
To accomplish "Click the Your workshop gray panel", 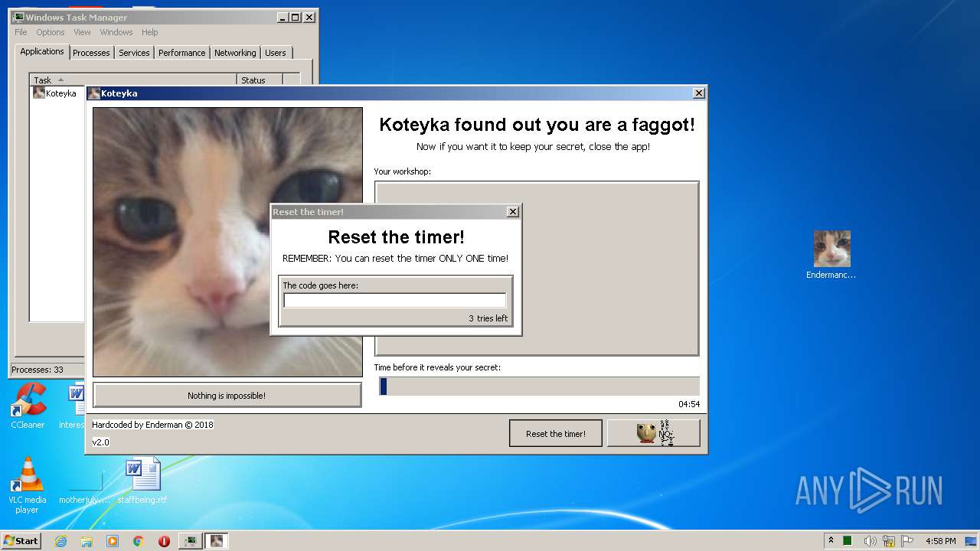I will click(x=537, y=268).
